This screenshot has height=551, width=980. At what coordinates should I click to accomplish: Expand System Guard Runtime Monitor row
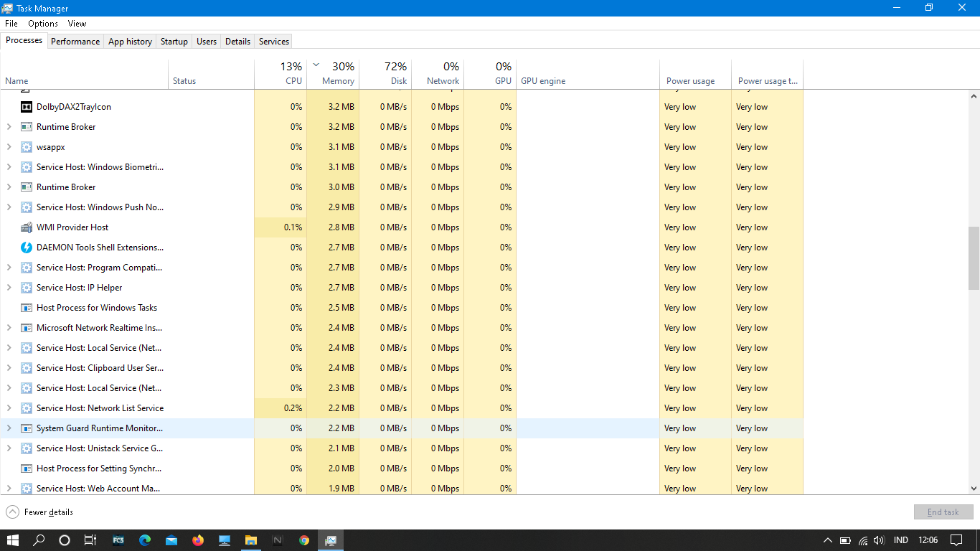[x=9, y=428]
